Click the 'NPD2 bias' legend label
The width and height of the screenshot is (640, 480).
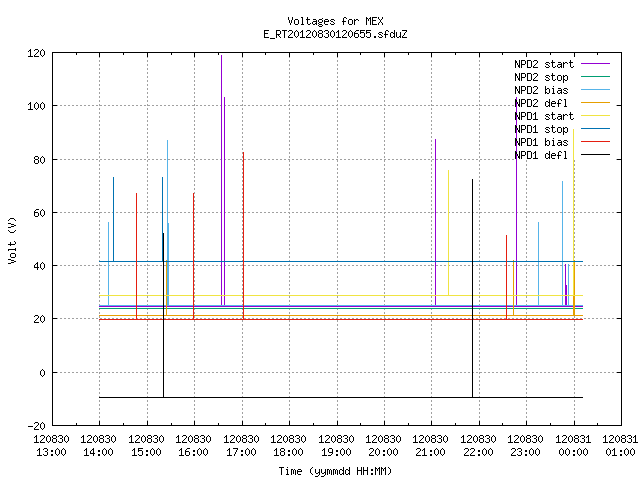pyautogui.click(x=541, y=90)
